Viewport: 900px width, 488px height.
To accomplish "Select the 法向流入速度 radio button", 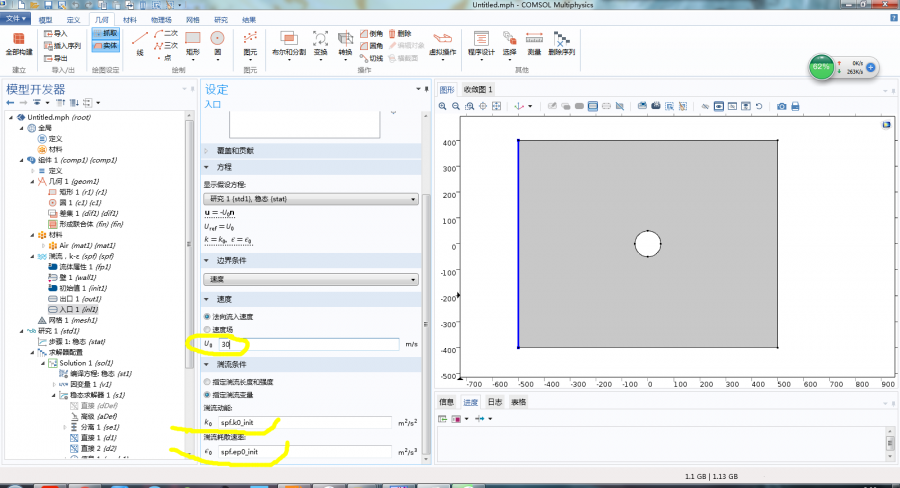I will point(208,317).
